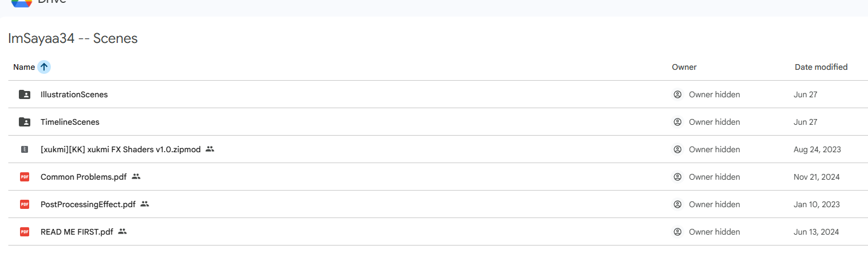868x273 pixels.
Task: Click owner avatar icon in IllustrationScenes row
Action: (678, 94)
